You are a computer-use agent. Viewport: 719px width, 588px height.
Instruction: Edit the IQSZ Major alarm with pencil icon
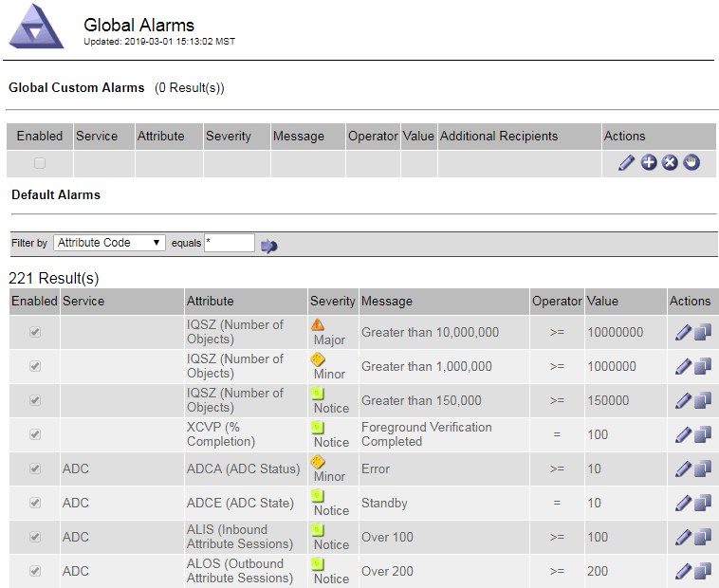(x=683, y=333)
